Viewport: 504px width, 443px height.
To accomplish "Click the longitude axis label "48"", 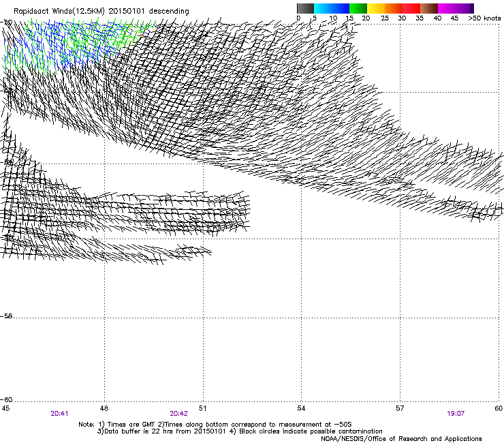I will pos(104,408).
